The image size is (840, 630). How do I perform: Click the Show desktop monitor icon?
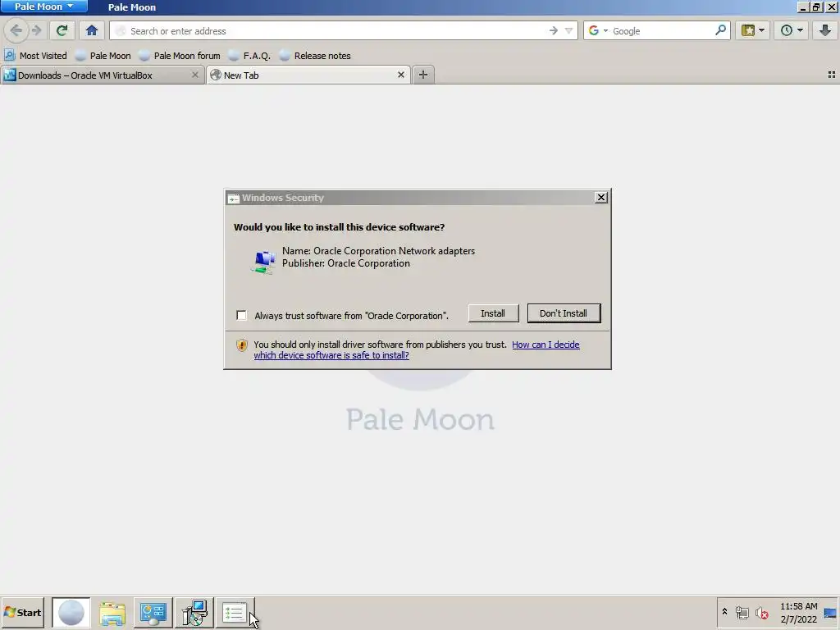[x=831, y=613]
